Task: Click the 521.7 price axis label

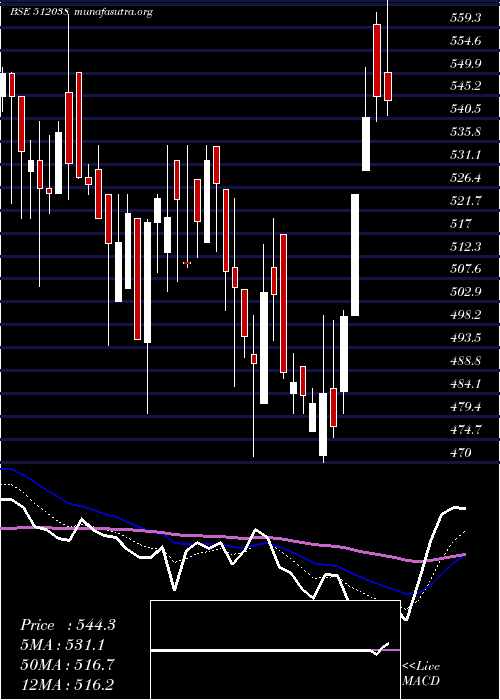Action: tap(465, 201)
